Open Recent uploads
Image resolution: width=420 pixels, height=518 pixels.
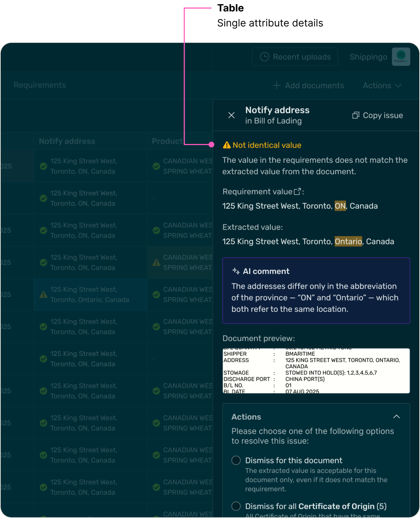pyautogui.click(x=295, y=57)
